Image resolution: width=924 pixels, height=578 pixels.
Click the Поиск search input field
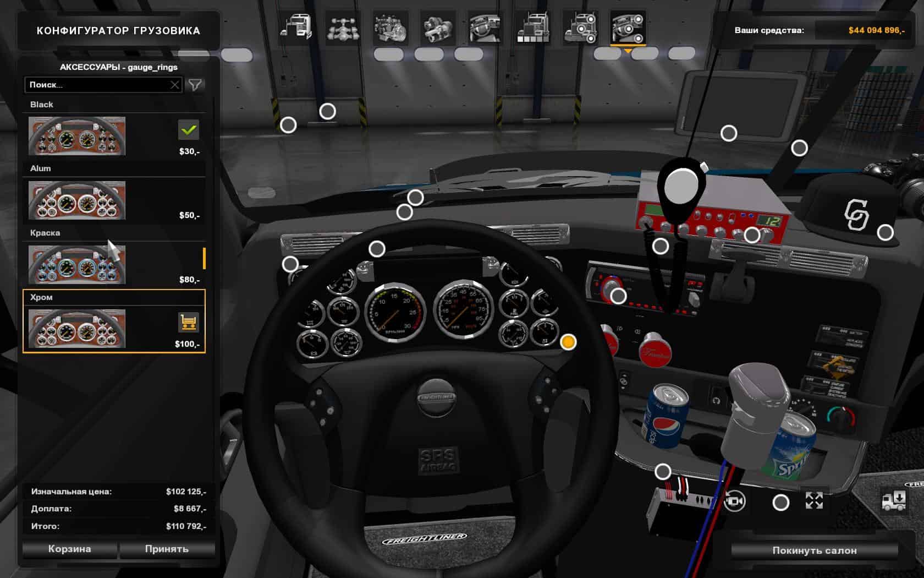click(x=96, y=85)
